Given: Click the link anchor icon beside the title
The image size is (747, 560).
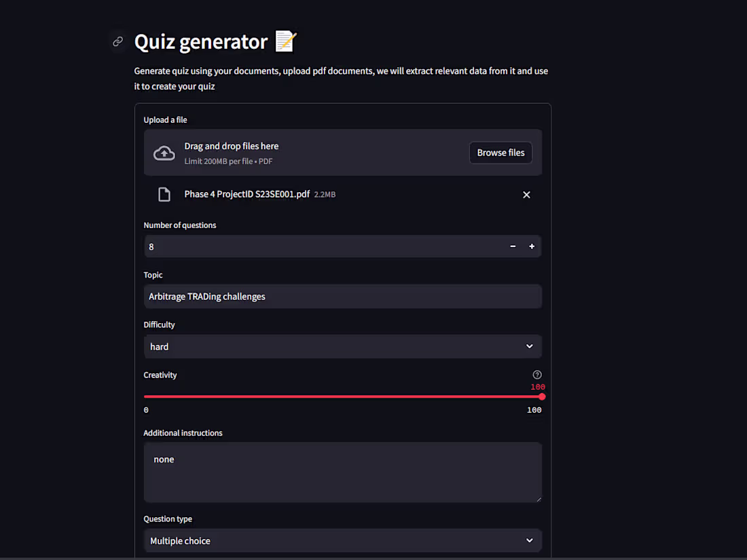Looking at the screenshot, I should pyautogui.click(x=117, y=41).
